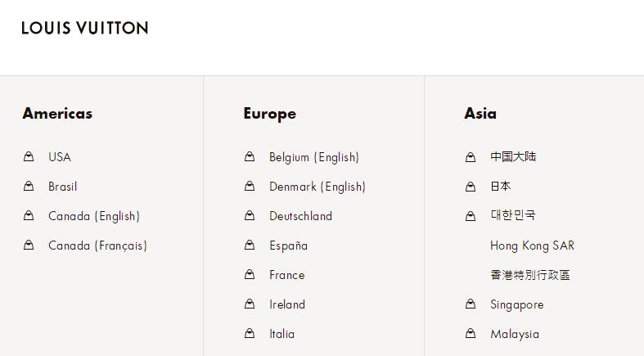644x356 pixels.
Task: Open the Louis Vuitton logo homepage
Action: pos(85,28)
